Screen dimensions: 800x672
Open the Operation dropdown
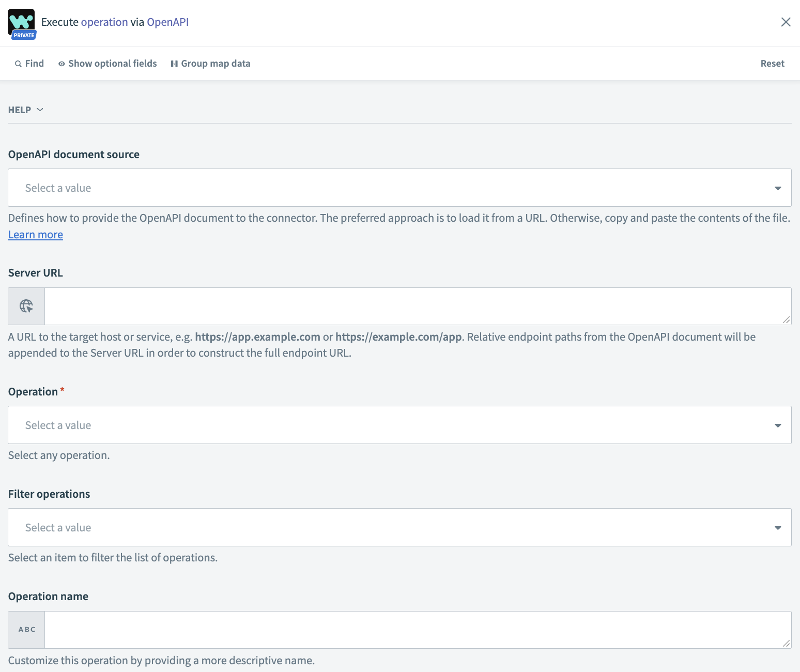399,425
